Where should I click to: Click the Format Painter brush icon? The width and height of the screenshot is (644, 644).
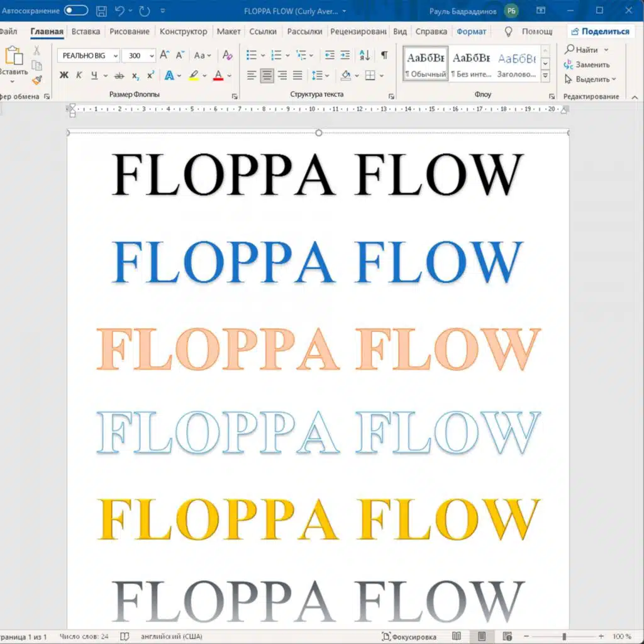pos(36,80)
